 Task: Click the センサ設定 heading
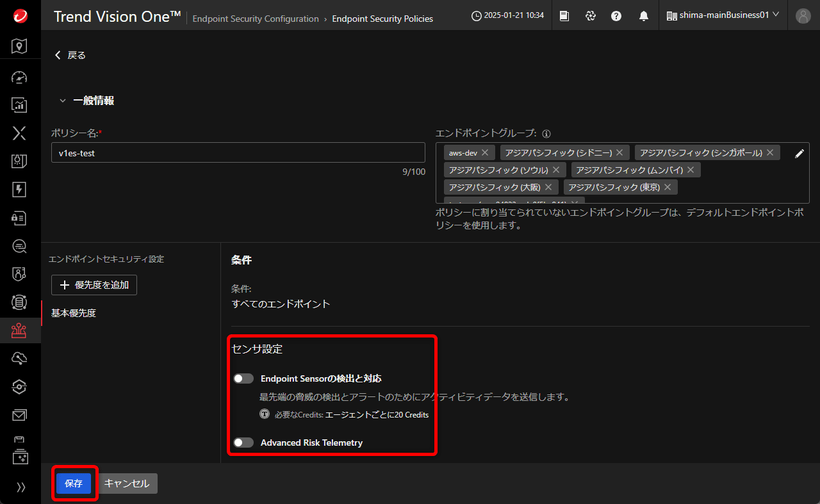pos(257,349)
